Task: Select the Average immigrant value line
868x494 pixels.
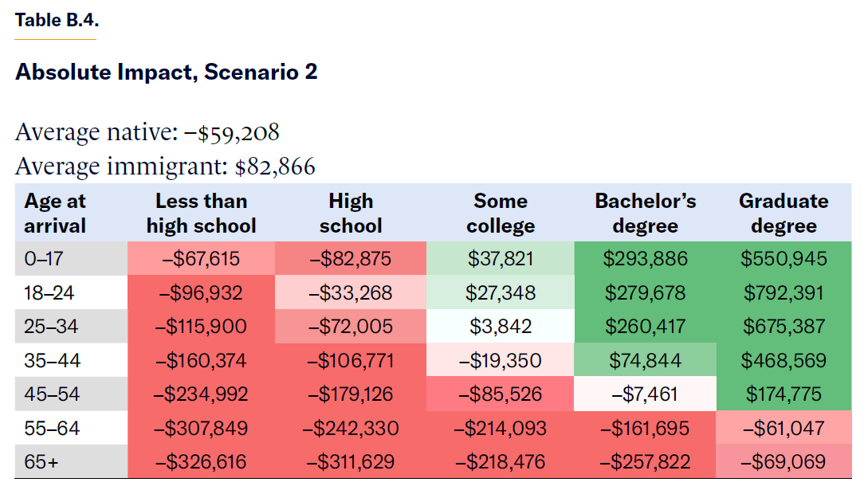Action: (x=165, y=167)
